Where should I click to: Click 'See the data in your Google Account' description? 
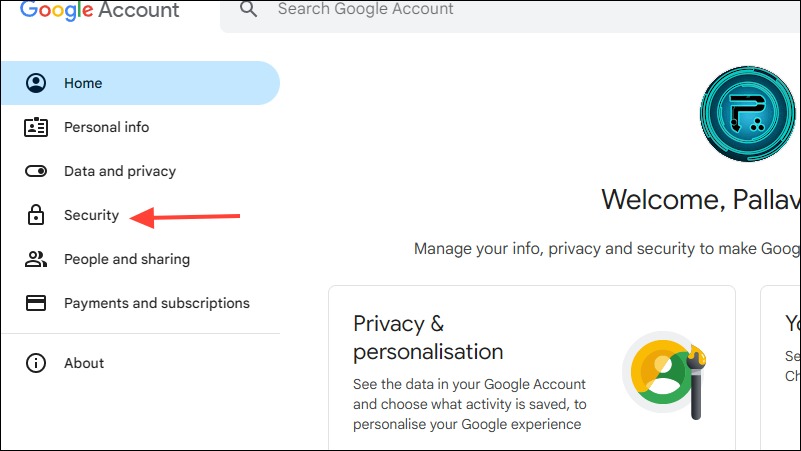(469, 404)
